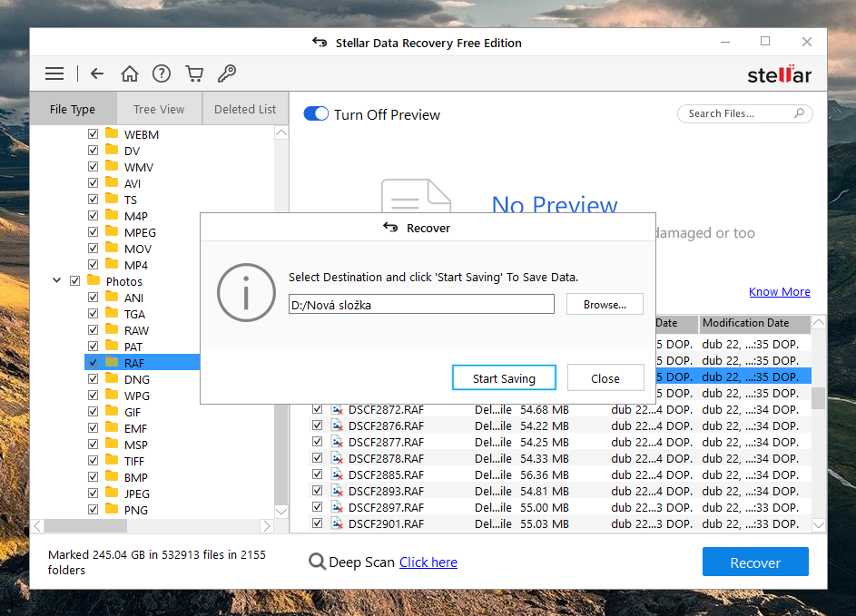The width and height of the screenshot is (856, 616).
Task: Collapse the Photos tree node
Action: tap(57, 280)
